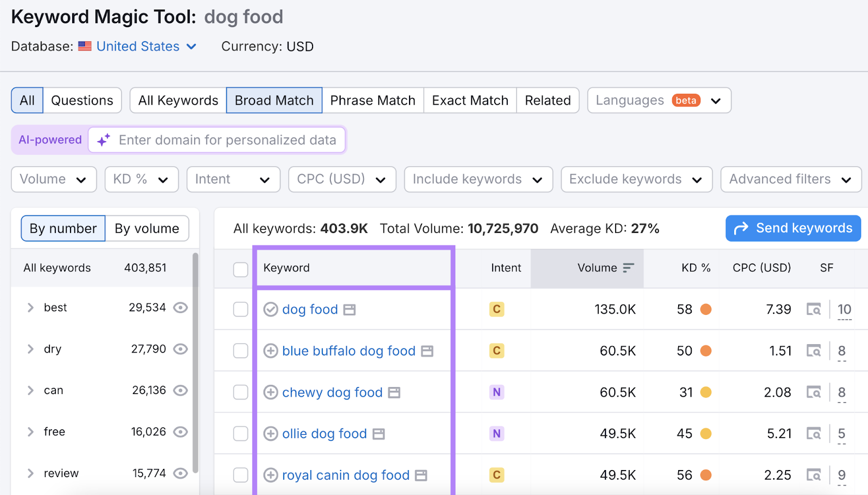Add "blue buffalo dog food" via plus icon
Viewport: 868px width, 495px height.
(x=271, y=351)
